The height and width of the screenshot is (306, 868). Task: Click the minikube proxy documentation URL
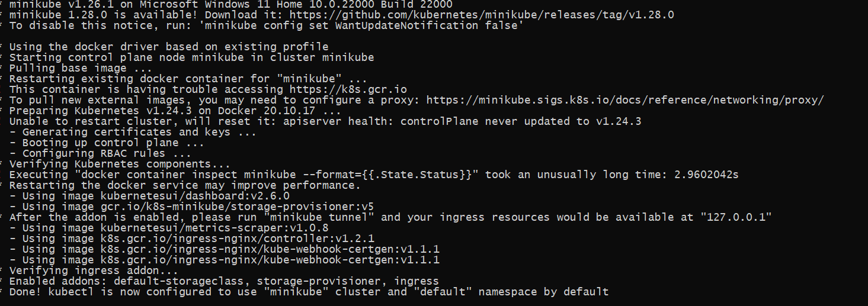[x=625, y=100]
